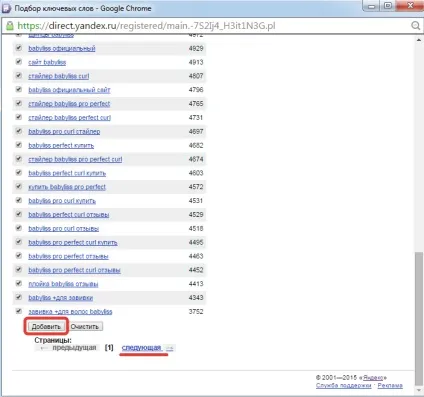The width and height of the screenshot is (424, 397).
Task: Follow 'купить babyliss pro perfect' link
Action: (x=67, y=187)
